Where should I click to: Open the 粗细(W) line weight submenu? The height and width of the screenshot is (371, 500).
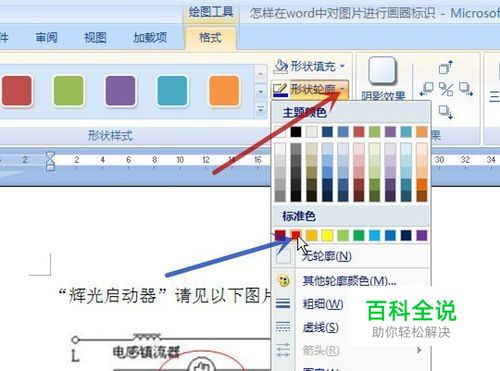pos(351,304)
